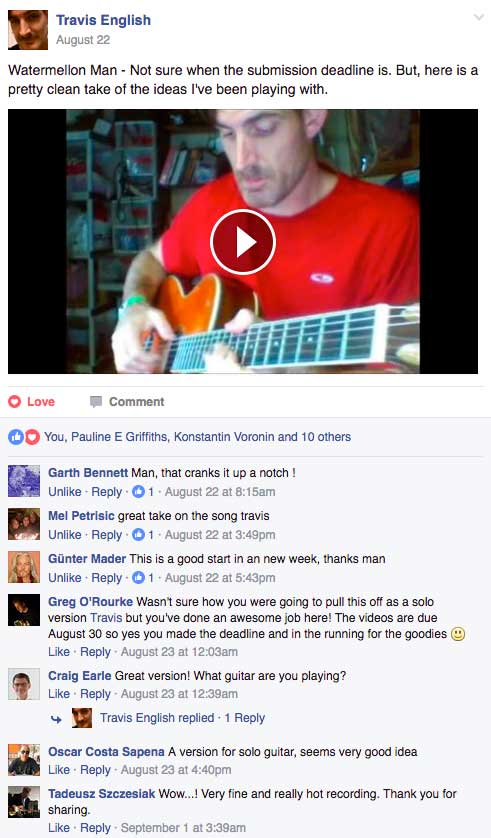Viewport: 491px width, 838px height.
Task: Click the Love heart icon under the video
Action: [x=15, y=401]
